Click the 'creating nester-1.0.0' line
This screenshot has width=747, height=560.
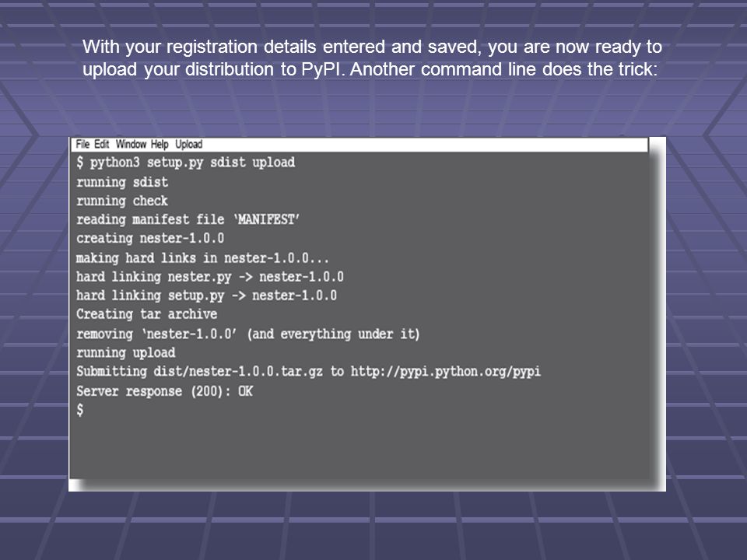point(150,238)
